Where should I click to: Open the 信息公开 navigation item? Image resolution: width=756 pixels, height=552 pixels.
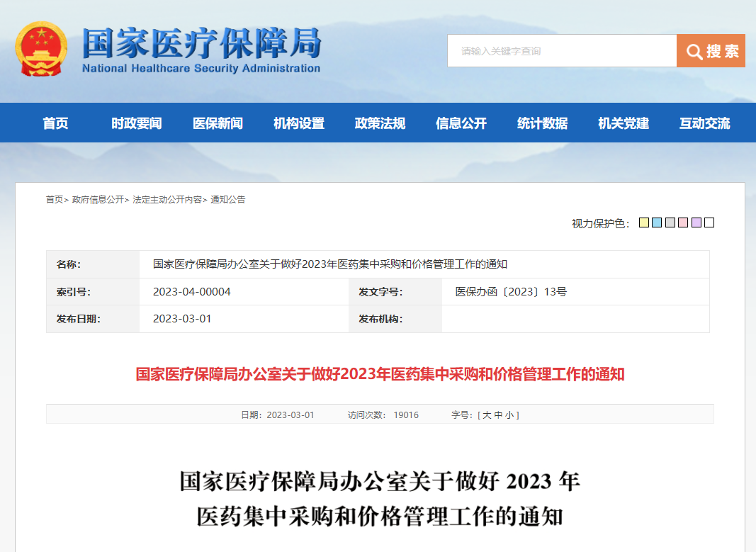(x=461, y=123)
